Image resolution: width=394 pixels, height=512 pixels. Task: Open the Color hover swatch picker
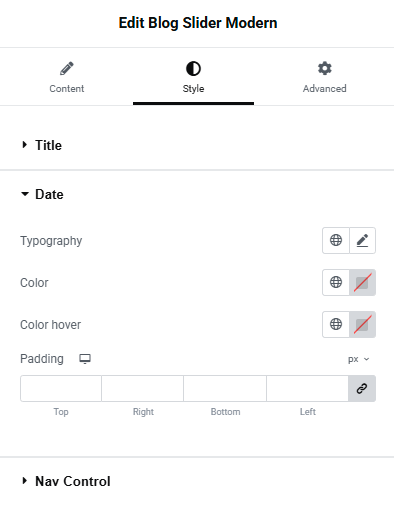(x=362, y=324)
